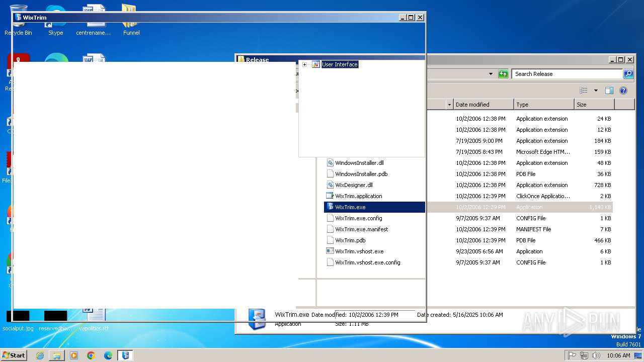Open the view options dropdown arrow
Screen dimensions: 644x362
coord(596,90)
